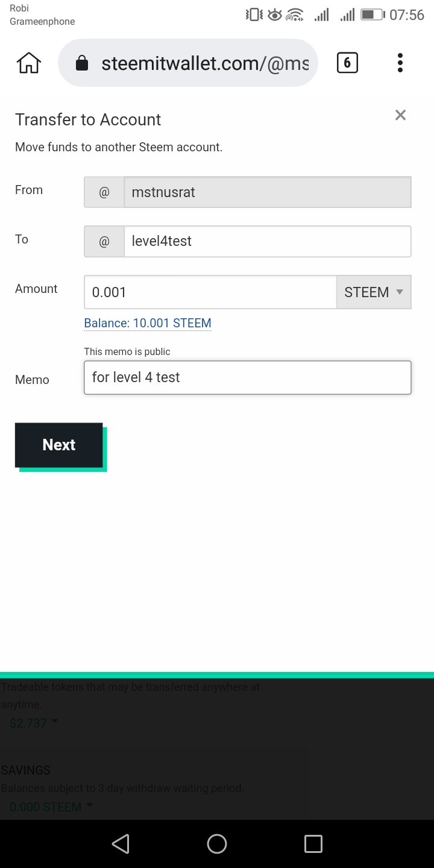This screenshot has height=868, width=434.
Task: Tap the Balance: 10.001 STEEM link
Action: point(148,323)
